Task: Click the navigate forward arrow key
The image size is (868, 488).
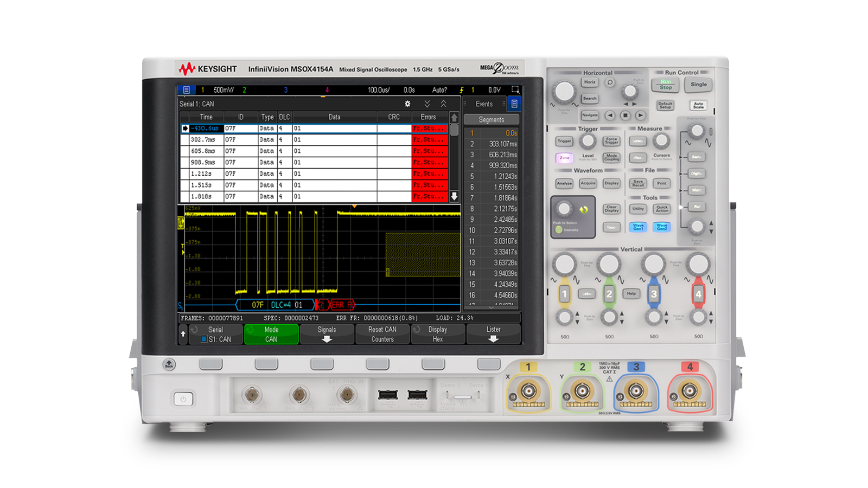Action: [641, 115]
